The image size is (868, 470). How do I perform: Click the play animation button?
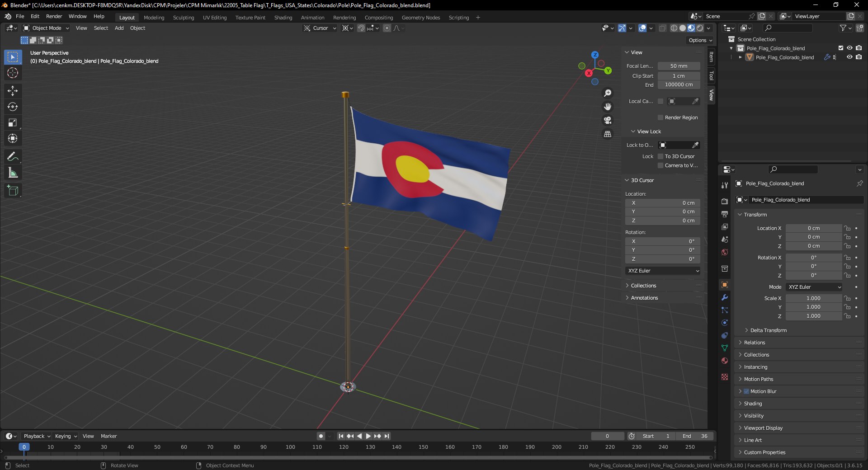pyautogui.click(x=368, y=436)
